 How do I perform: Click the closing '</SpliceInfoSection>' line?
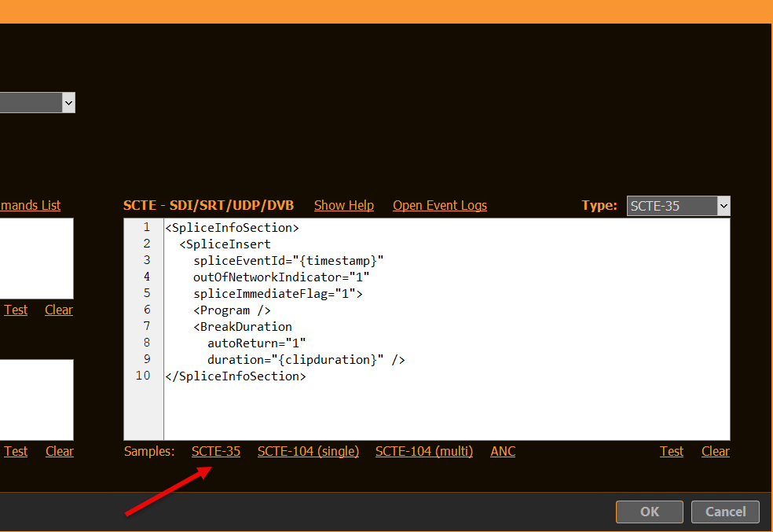236,376
